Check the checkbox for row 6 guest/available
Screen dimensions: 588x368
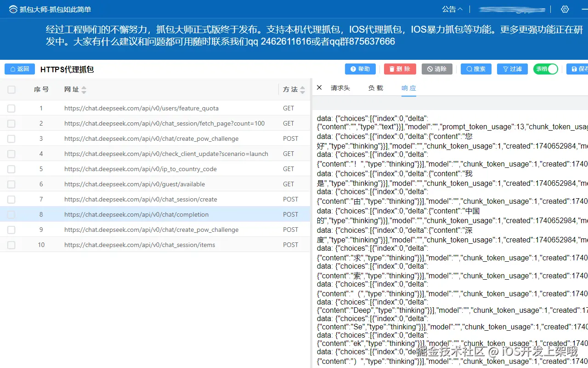coord(11,184)
